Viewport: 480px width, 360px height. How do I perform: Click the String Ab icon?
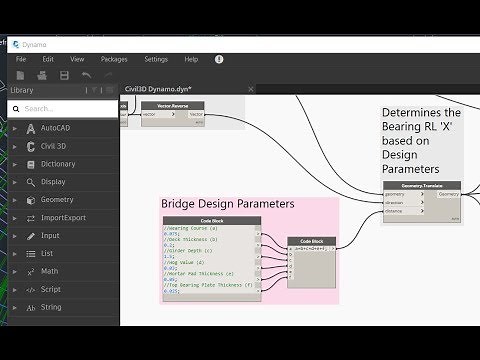tap(31, 308)
